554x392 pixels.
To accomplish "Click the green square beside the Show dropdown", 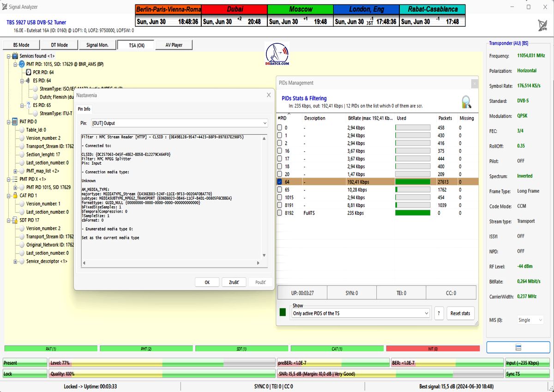I will tap(283, 313).
